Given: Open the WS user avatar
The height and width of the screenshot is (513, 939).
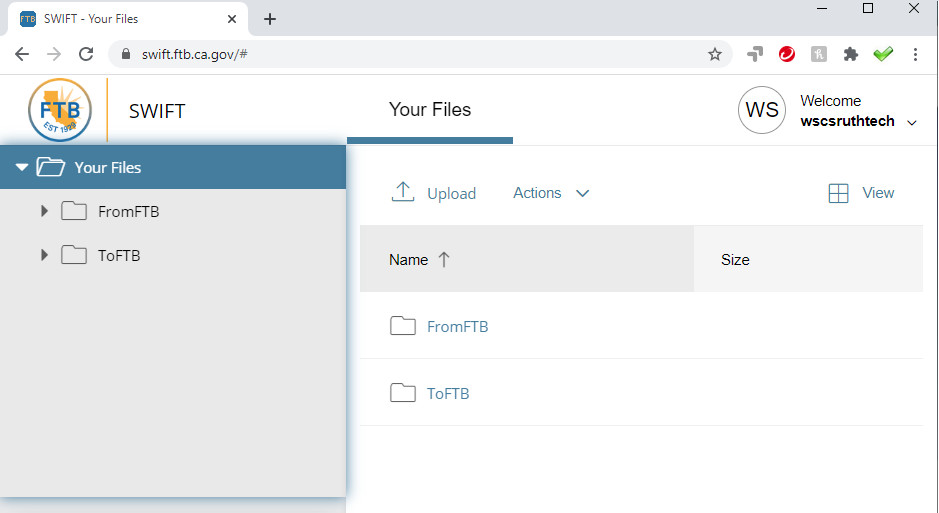Looking at the screenshot, I should click(x=762, y=110).
